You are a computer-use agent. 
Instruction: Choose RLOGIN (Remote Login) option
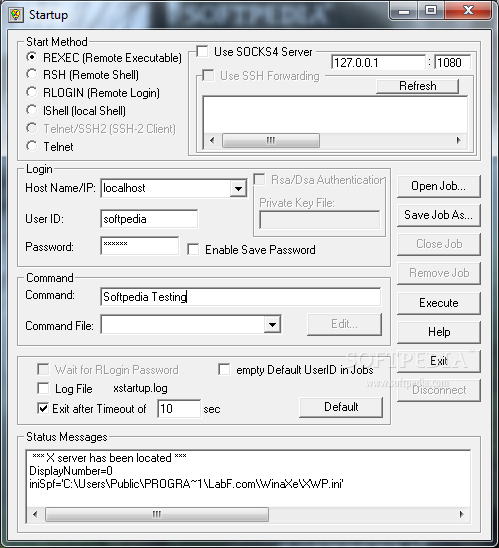tap(31, 92)
